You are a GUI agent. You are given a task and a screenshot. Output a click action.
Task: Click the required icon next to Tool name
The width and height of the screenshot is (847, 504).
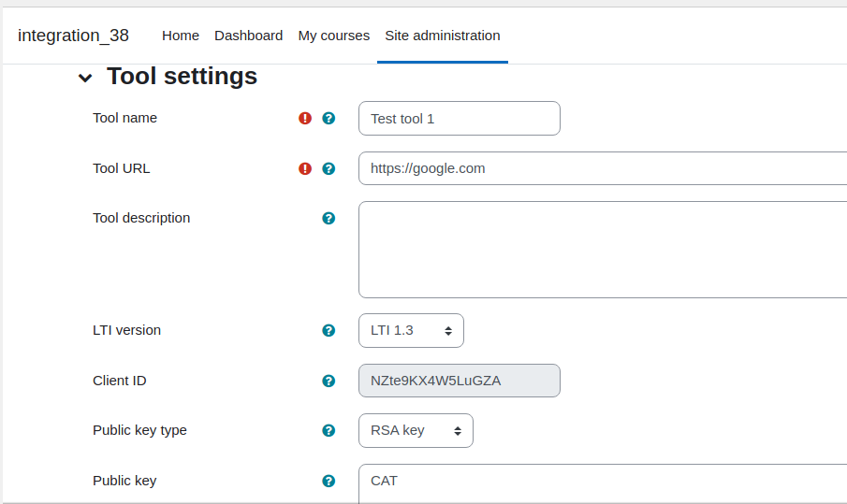coord(305,118)
